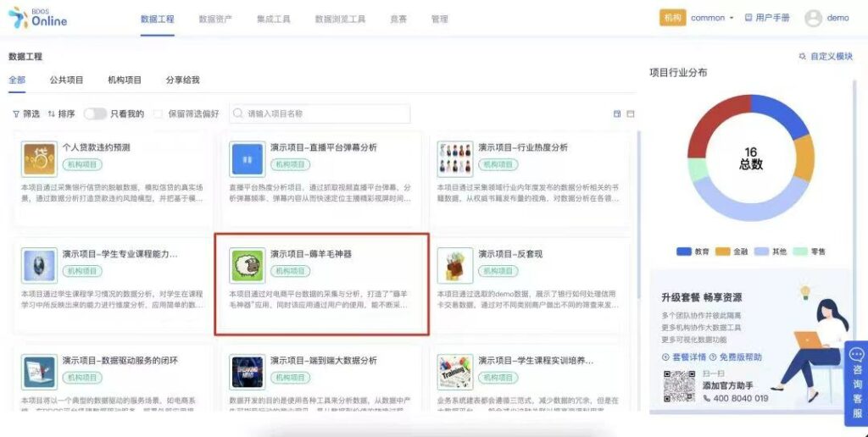Check the 保留筛选偏好 checkbox
This screenshot has height=437, width=868.
(x=159, y=114)
